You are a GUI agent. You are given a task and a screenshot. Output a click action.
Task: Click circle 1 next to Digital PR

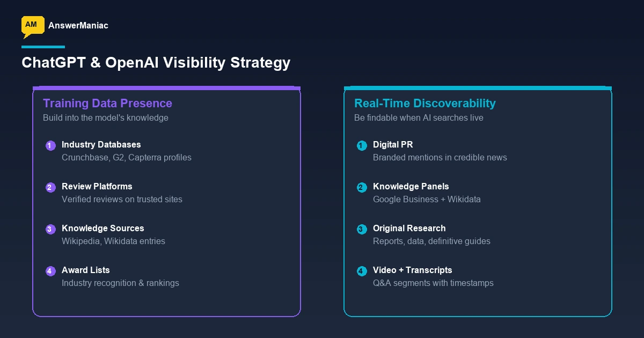(362, 145)
